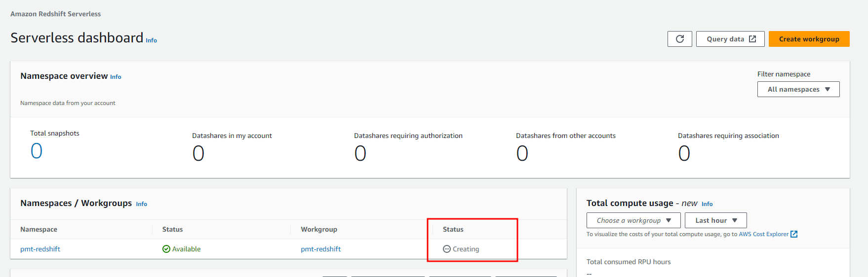The height and width of the screenshot is (277, 868).
Task: Click the Filter namespace label
Action: tap(784, 74)
